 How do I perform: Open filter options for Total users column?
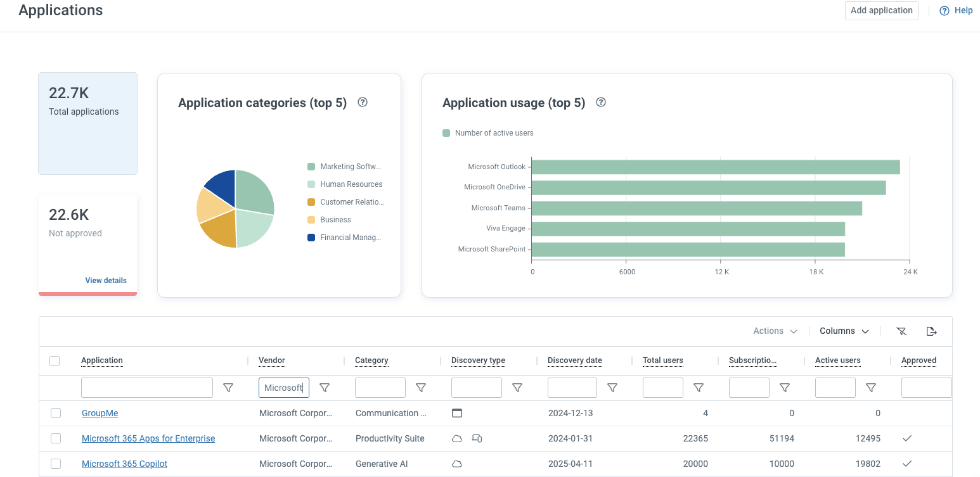point(699,388)
